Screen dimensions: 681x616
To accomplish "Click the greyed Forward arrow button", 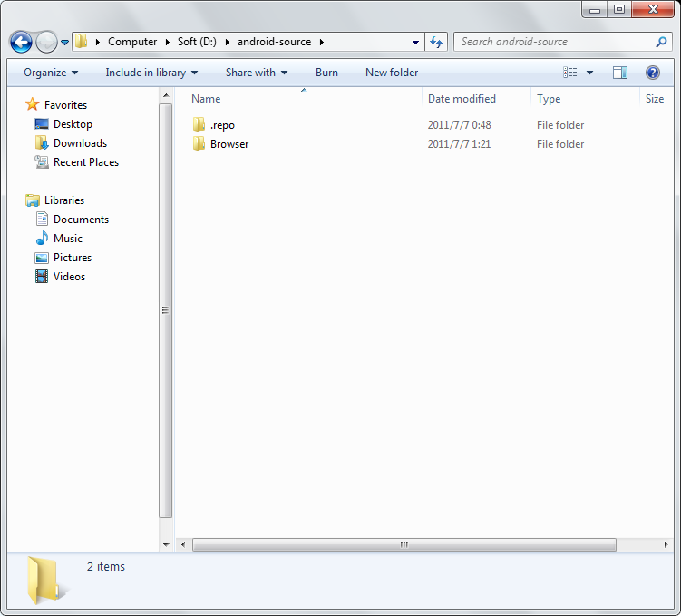I will tap(46, 42).
